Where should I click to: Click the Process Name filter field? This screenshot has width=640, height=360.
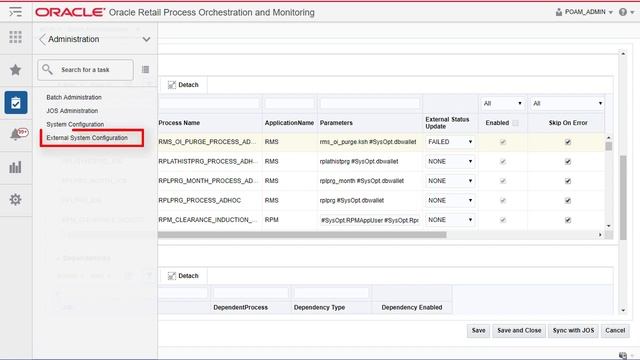point(209,104)
